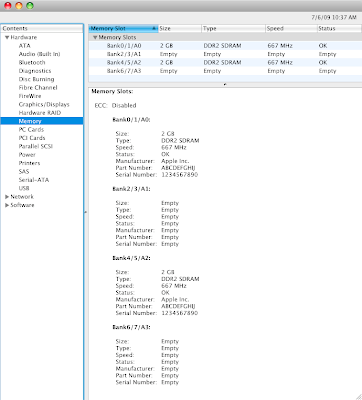Screen dimensions: 362x400
Task: Select PCI Cards in sidebar
Action: [32, 138]
